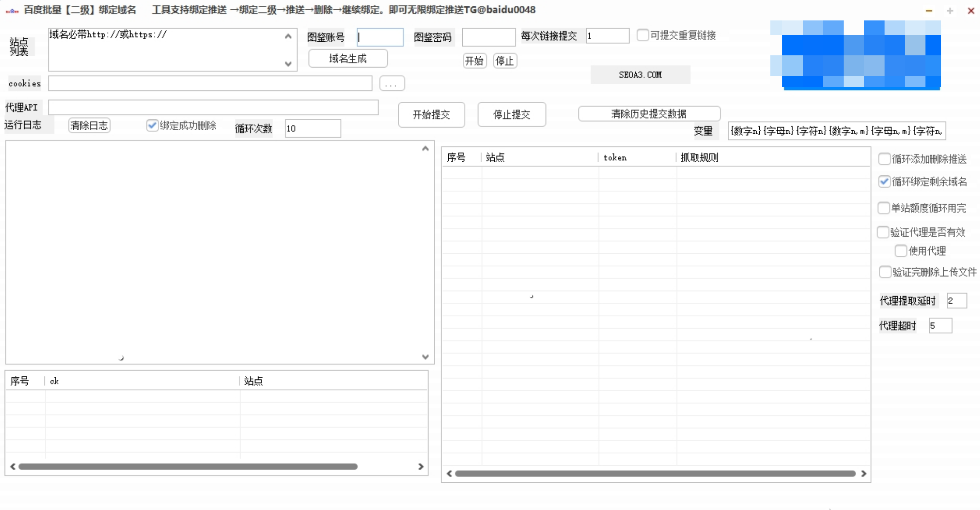Toggle 循环绑定剩余域名 checkbox
Image resolution: width=980 pixels, height=510 pixels.
click(884, 182)
